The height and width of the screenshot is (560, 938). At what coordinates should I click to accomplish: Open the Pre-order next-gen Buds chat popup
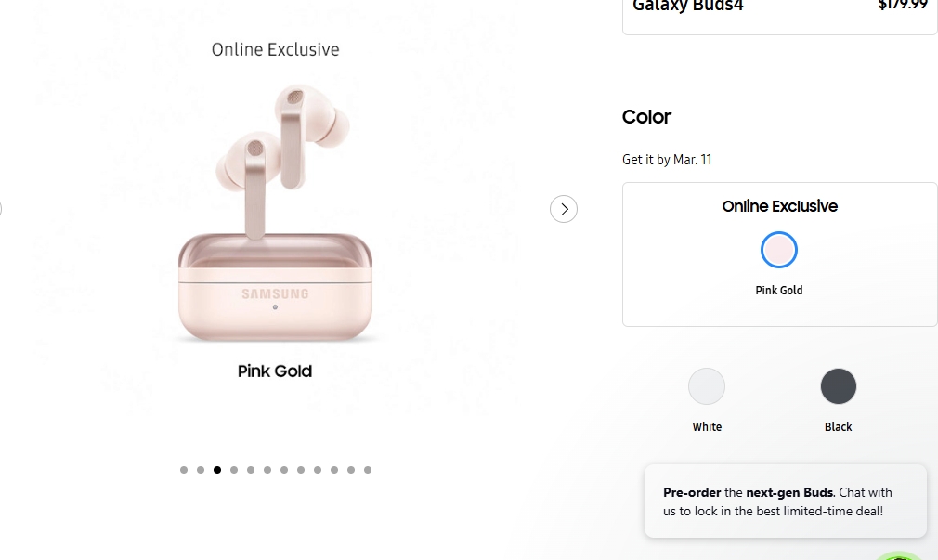[785, 501]
